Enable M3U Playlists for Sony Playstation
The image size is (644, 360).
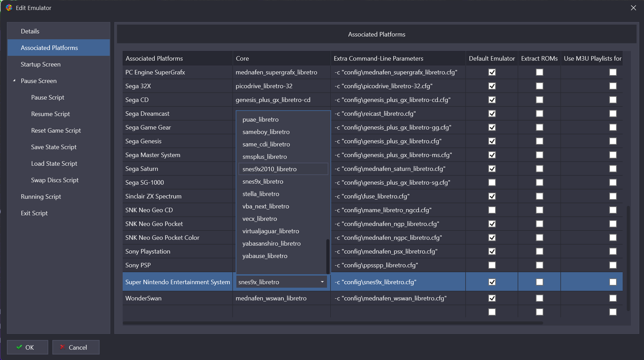613,251
